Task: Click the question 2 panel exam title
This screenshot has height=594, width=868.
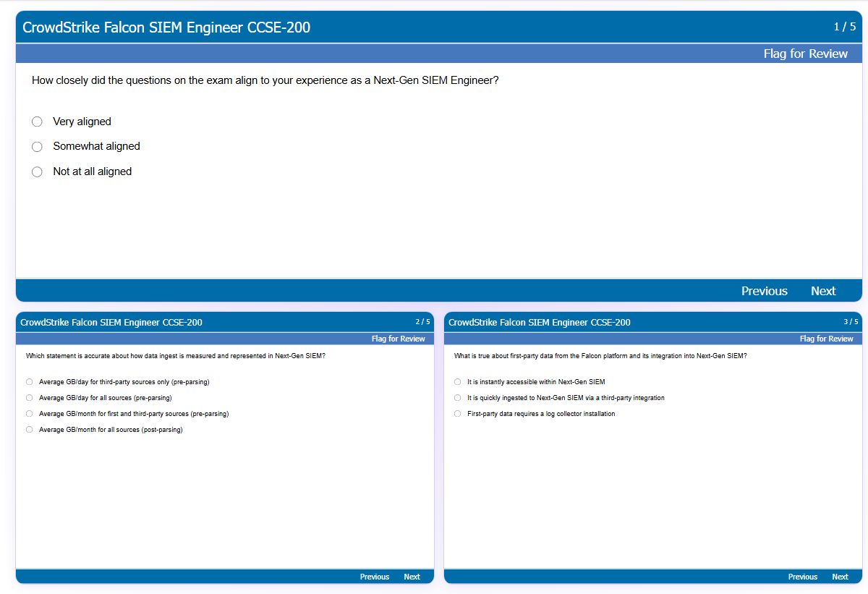Action: click(111, 323)
